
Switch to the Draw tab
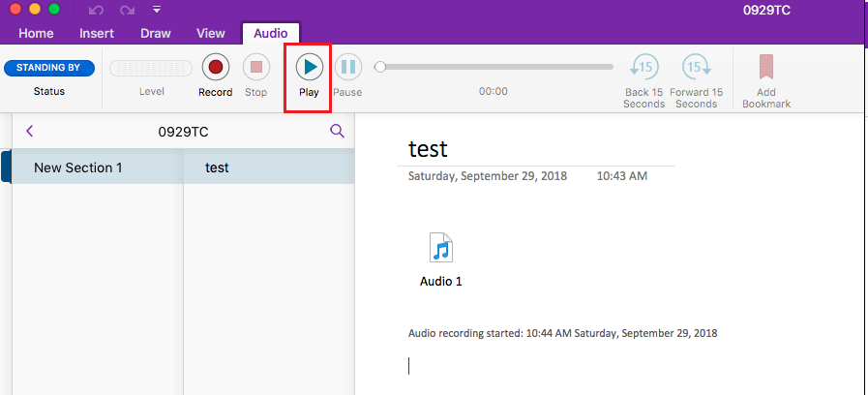pyautogui.click(x=156, y=33)
